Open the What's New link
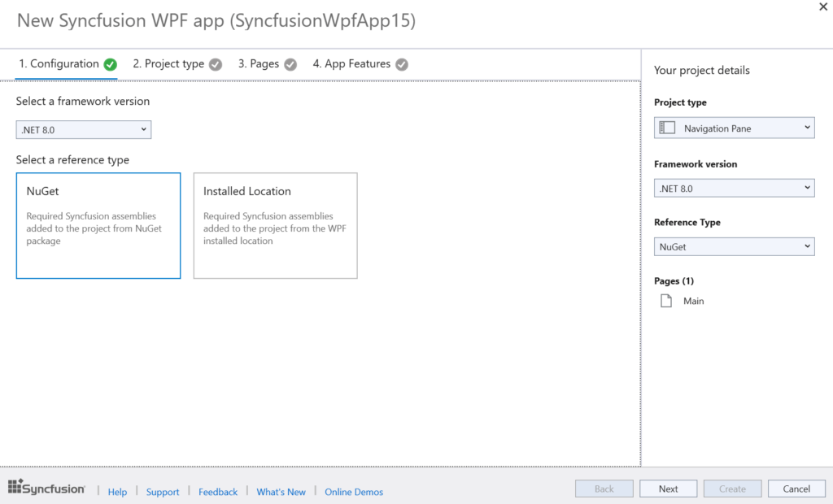This screenshot has width=833, height=504. tap(281, 492)
